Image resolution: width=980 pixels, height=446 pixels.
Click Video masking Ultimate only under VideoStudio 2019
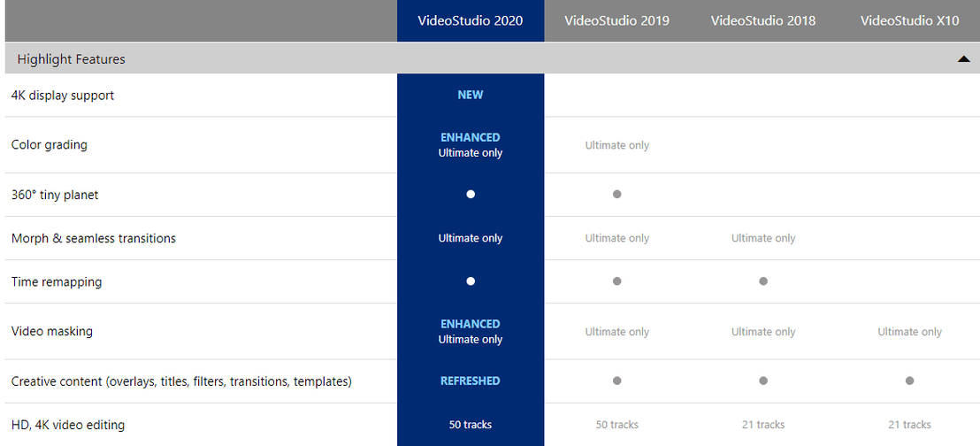point(616,332)
